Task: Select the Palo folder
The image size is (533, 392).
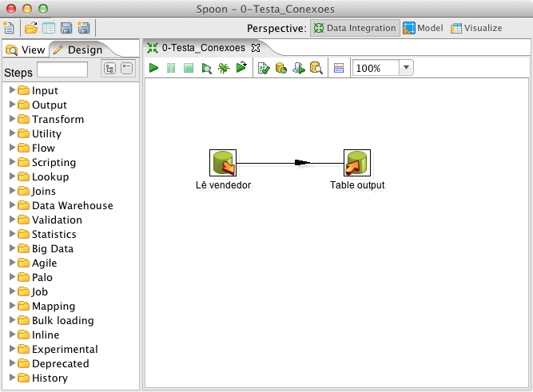Action: [x=35, y=277]
